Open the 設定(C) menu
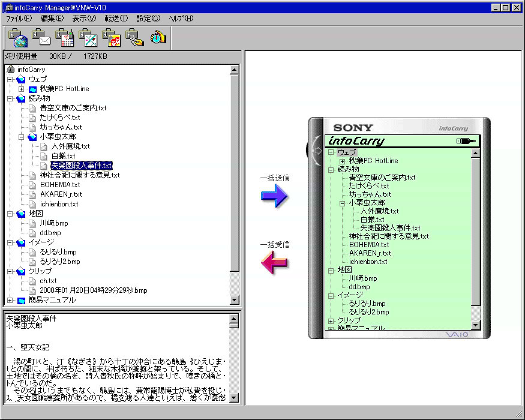The width and height of the screenshot is (525, 420). click(148, 19)
